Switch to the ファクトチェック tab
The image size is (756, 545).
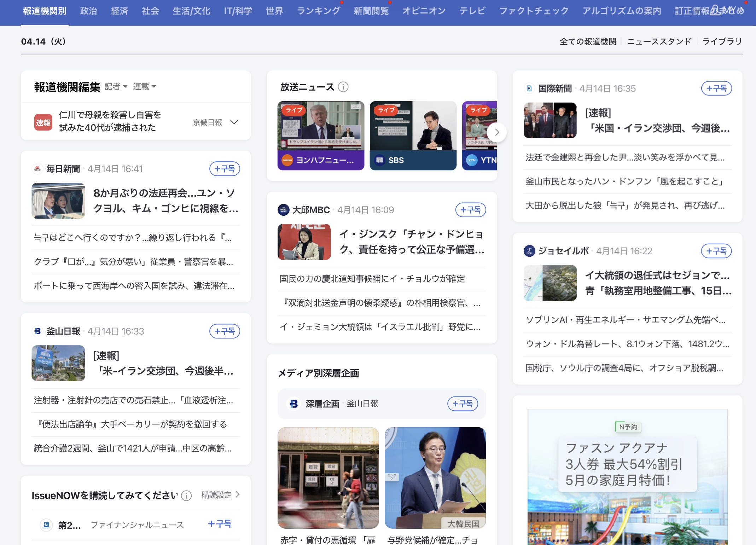click(533, 11)
